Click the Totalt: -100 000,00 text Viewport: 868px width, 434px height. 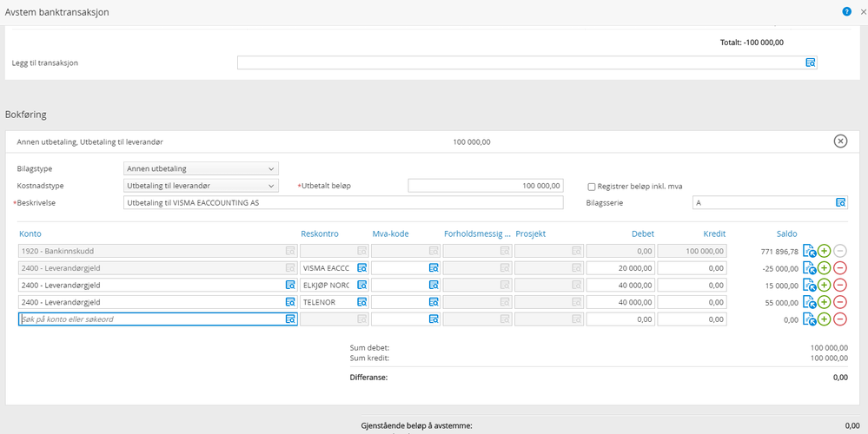752,42
